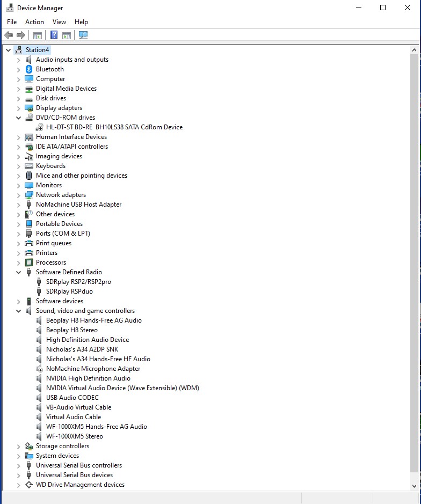421x504 pixels.
Task: Select Nicholas's A34 Hands-Free HF Audio
Action: (x=98, y=359)
